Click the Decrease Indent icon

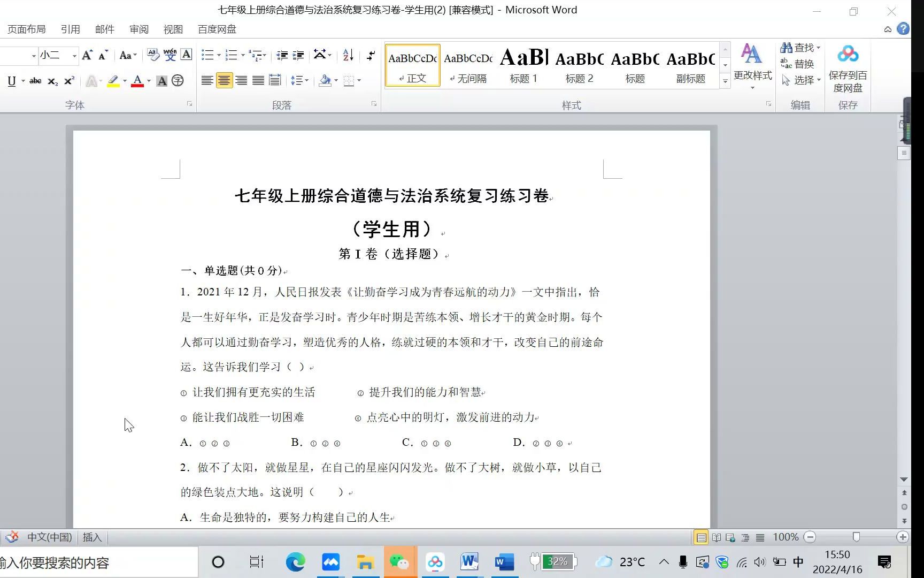pos(282,55)
